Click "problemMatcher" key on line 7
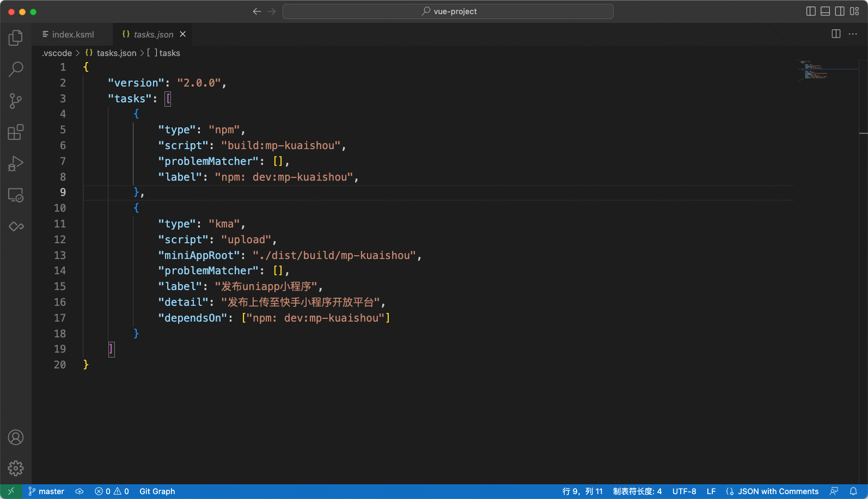The height and width of the screenshot is (499, 868). pos(209,161)
